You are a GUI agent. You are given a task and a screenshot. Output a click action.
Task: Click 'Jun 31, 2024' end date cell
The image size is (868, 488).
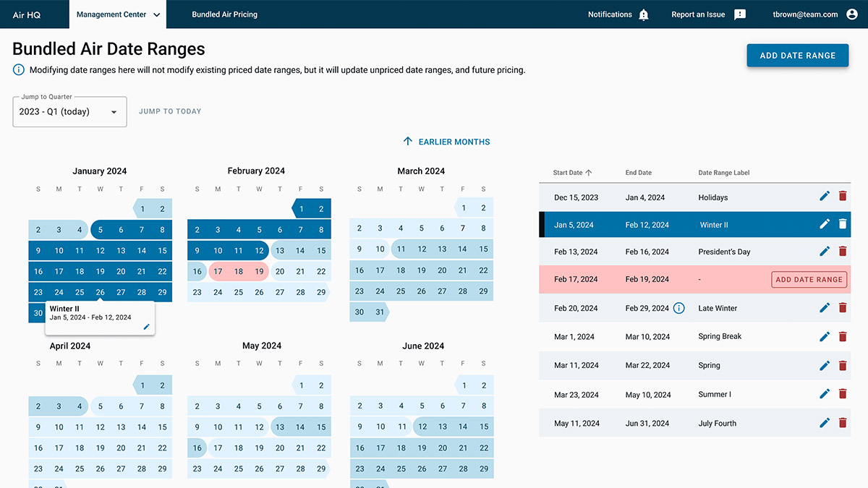tap(647, 424)
